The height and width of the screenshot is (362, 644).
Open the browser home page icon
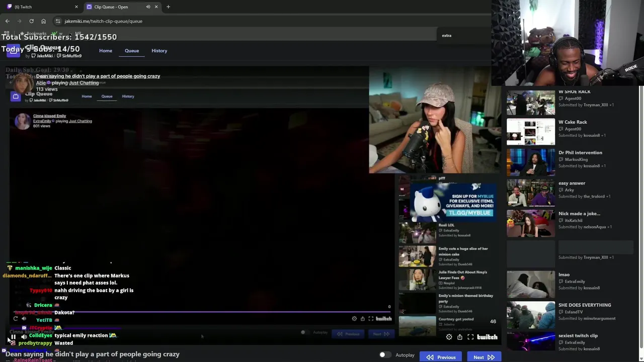click(43, 21)
